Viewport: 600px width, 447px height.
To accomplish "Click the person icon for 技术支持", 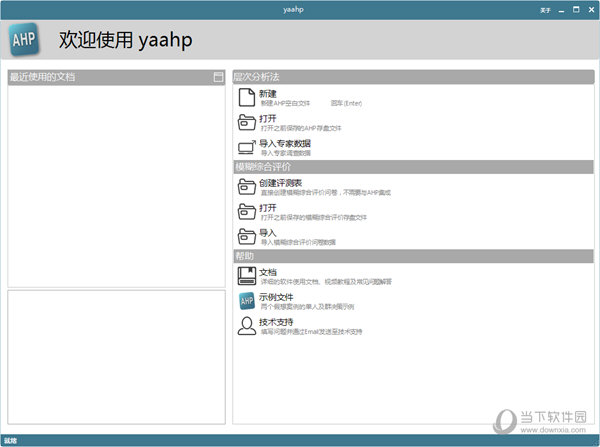I will click(x=247, y=326).
